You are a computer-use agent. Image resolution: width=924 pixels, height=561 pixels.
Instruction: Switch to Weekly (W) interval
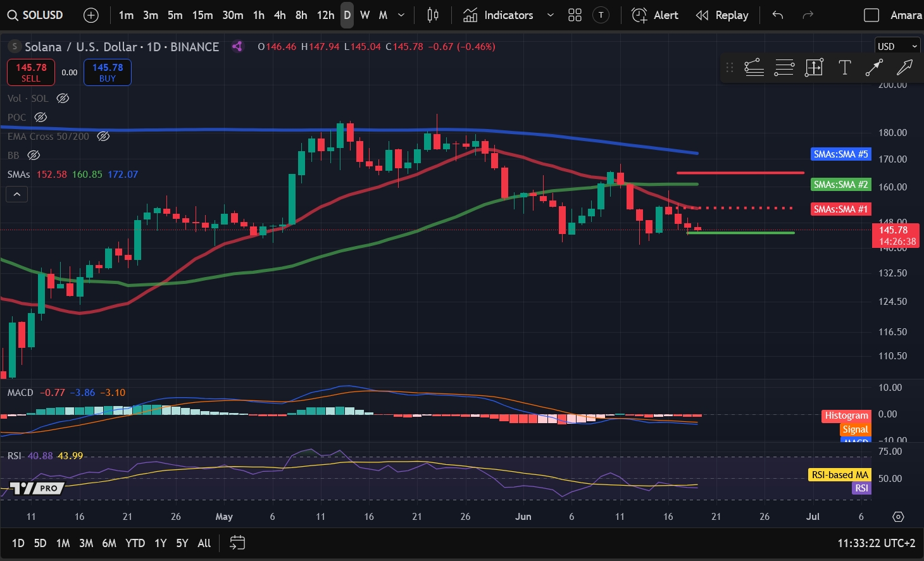pos(365,15)
